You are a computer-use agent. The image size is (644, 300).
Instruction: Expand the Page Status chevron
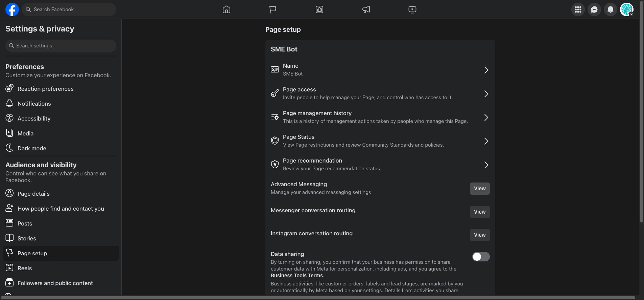pos(486,141)
